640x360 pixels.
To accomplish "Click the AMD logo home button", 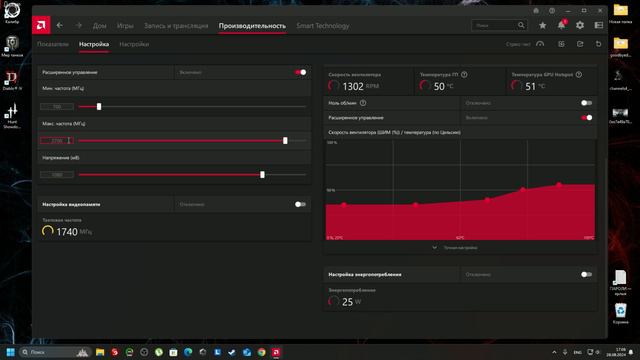I will [x=41, y=25].
